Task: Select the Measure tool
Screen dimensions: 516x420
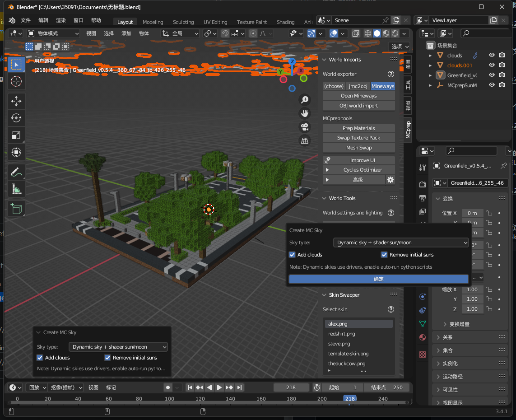Action: [x=16, y=189]
